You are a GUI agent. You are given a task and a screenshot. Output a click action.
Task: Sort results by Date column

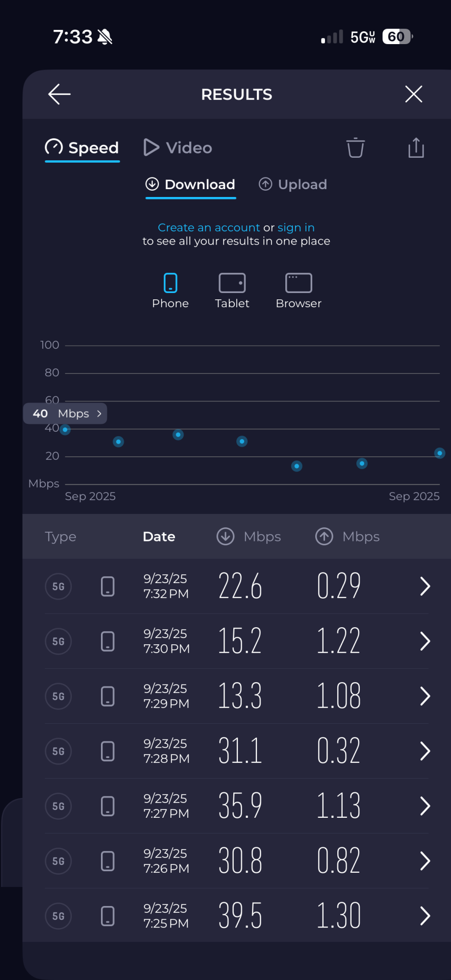click(159, 537)
